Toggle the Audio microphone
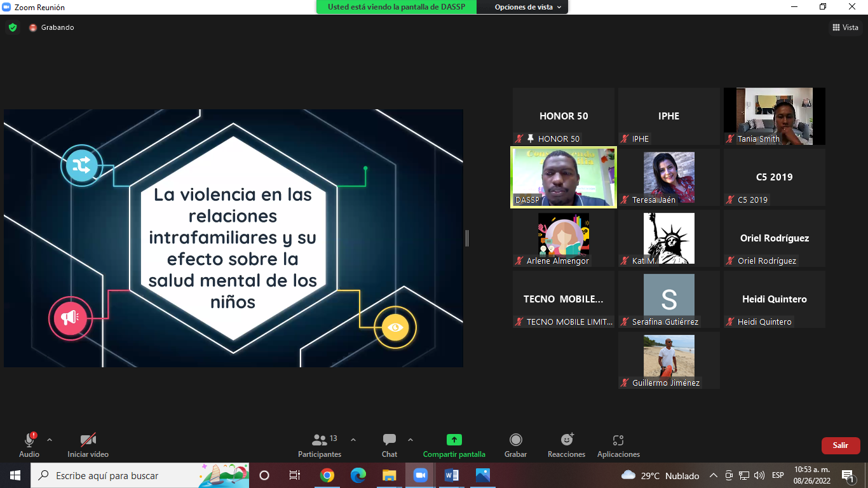Screen dimensions: 868x488 tap(29, 445)
